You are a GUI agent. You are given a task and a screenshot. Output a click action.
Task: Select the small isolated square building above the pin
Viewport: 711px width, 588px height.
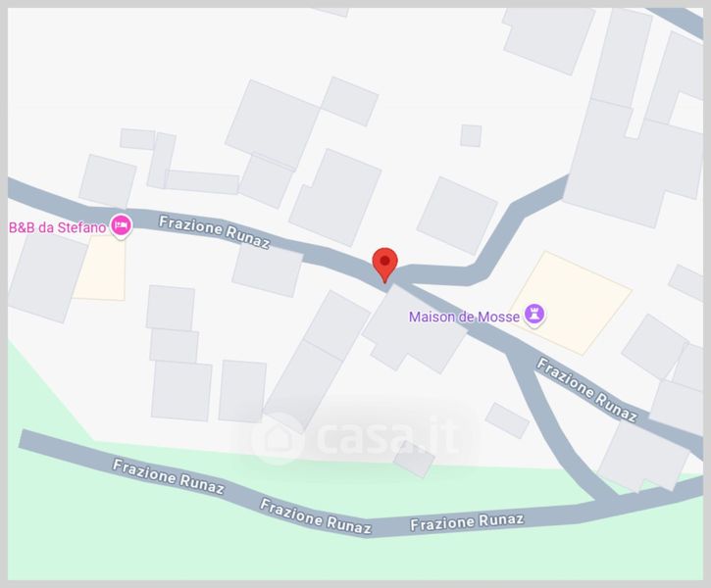(471, 135)
